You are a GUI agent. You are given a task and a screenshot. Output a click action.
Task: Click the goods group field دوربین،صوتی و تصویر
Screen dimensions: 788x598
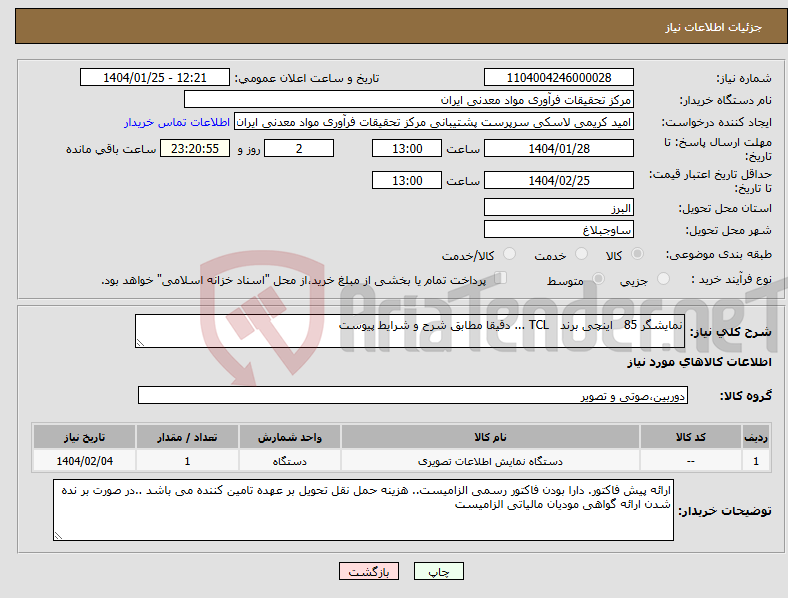point(413,395)
